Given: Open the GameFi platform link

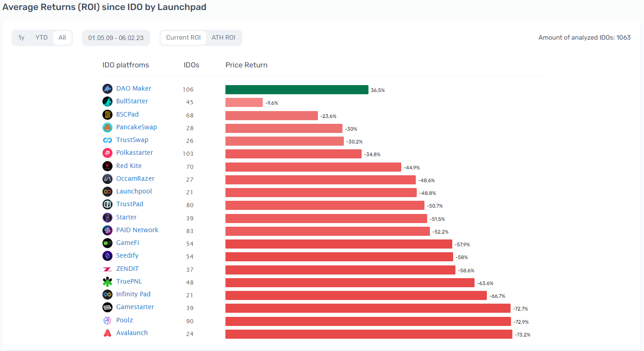Looking at the screenshot, I should point(128,243).
